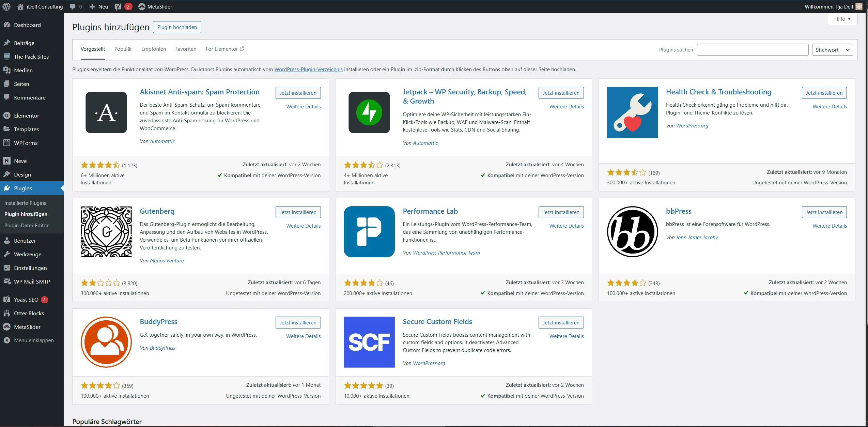
Task: Switch to the Populär tab
Action: pos(123,49)
